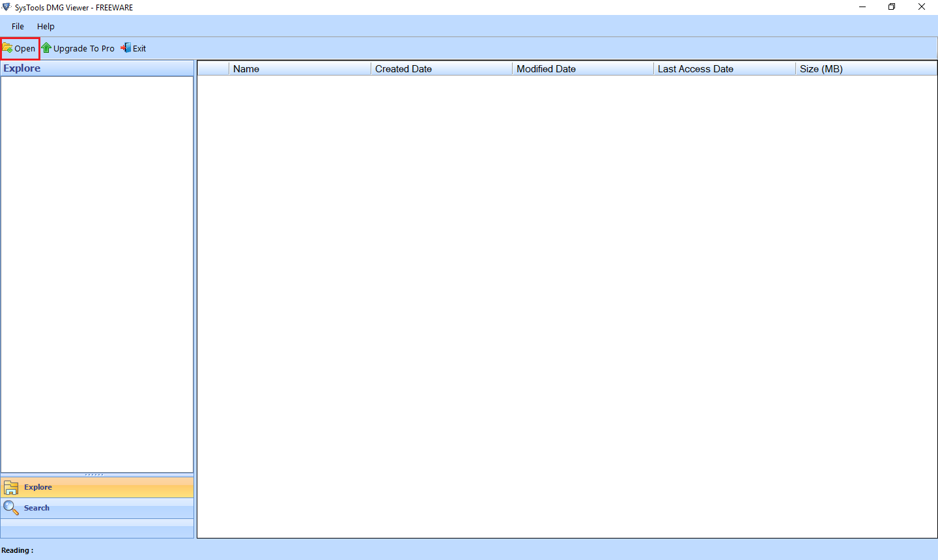Image resolution: width=938 pixels, height=560 pixels.
Task: Sort by Modified Date column header
Action: [x=583, y=69]
